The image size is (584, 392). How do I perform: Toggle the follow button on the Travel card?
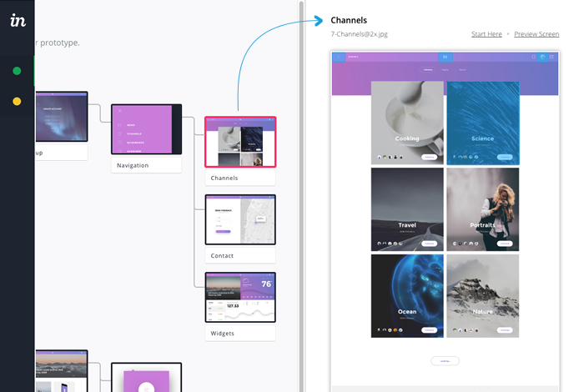tap(429, 244)
